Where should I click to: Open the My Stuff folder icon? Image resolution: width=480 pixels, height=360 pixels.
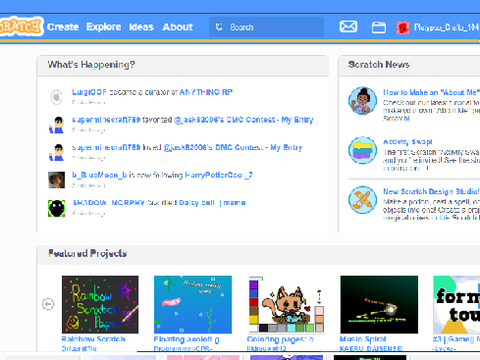(379, 27)
